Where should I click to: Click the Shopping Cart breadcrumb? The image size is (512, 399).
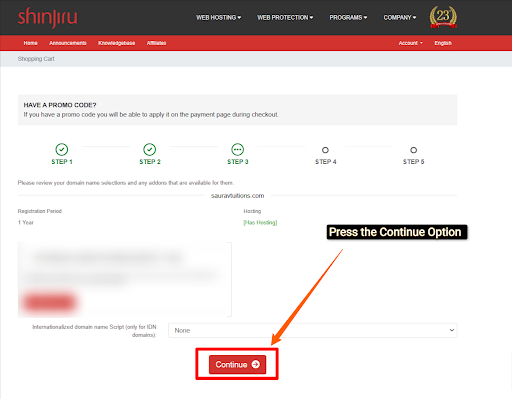click(36, 59)
